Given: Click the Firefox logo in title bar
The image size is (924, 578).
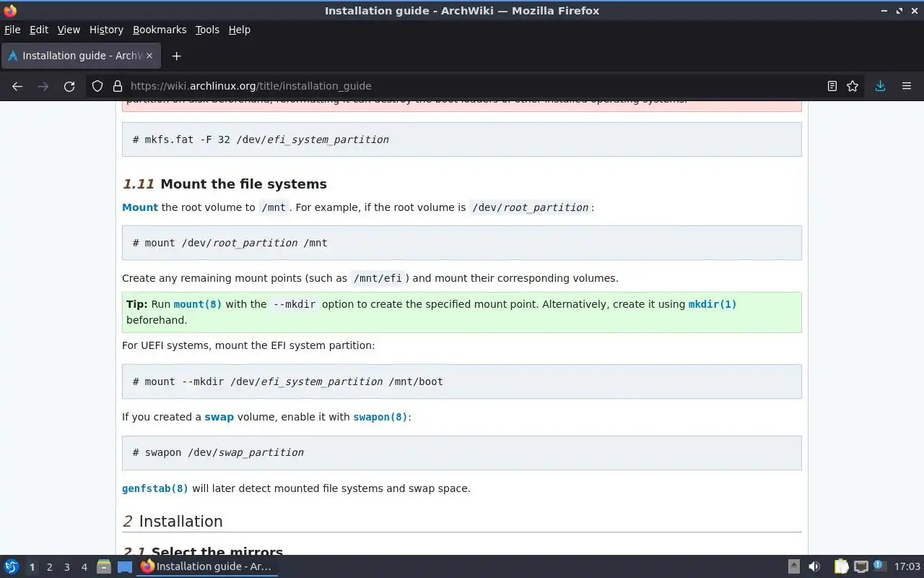Looking at the screenshot, I should click(10, 11).
